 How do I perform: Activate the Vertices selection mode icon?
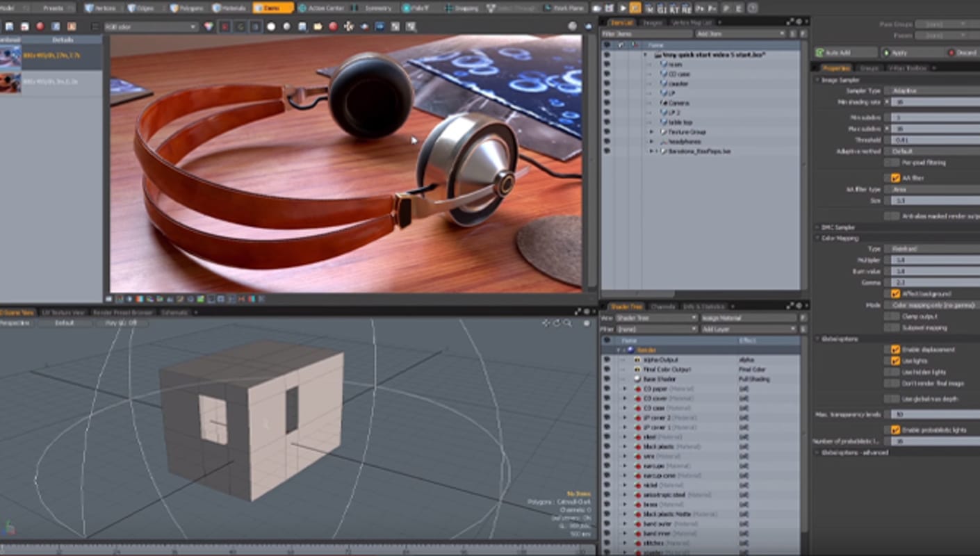(90, 8)
